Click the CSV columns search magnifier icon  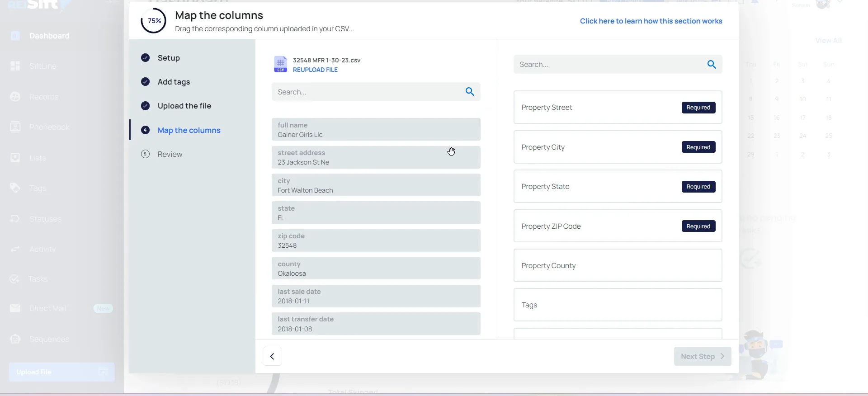pos(470,92)
